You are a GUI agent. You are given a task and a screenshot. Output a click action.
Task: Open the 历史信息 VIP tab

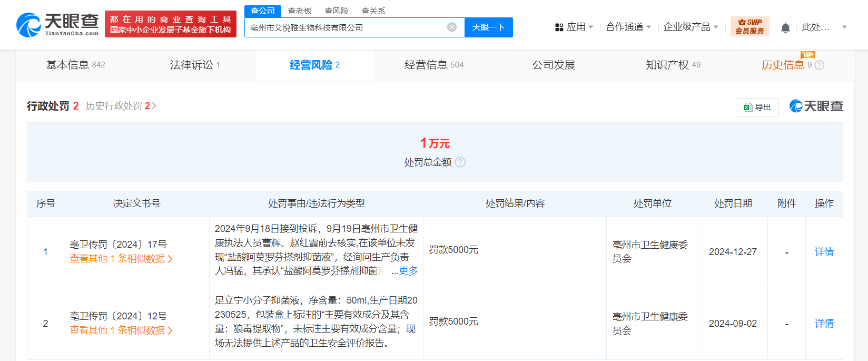783,65
